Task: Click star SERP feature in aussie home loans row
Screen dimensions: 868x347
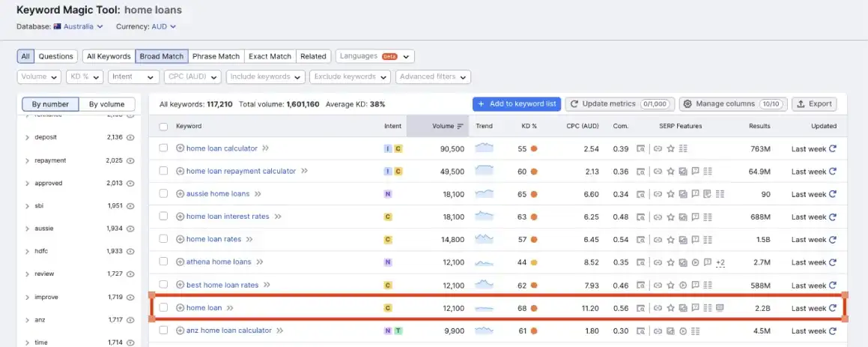Action: pos(670,194)
